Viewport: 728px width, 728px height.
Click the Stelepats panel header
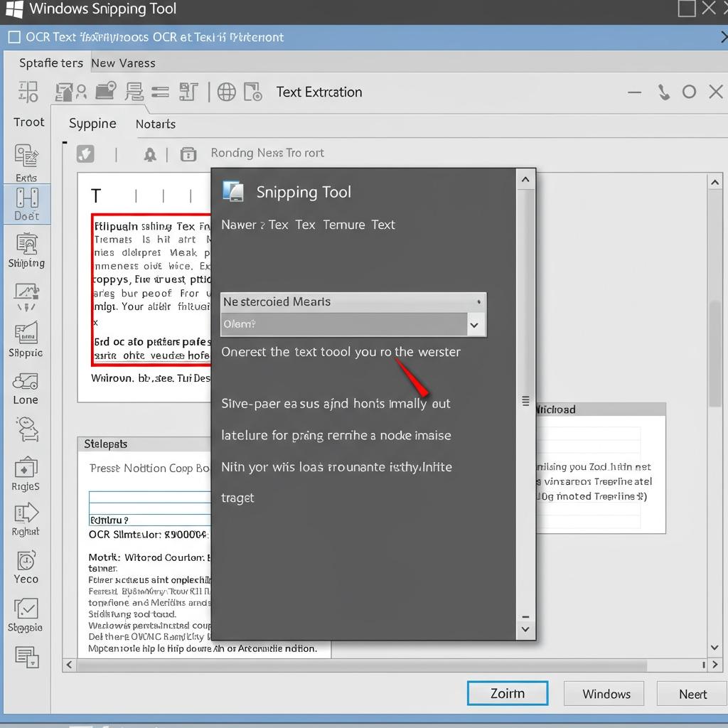(144, 444)
